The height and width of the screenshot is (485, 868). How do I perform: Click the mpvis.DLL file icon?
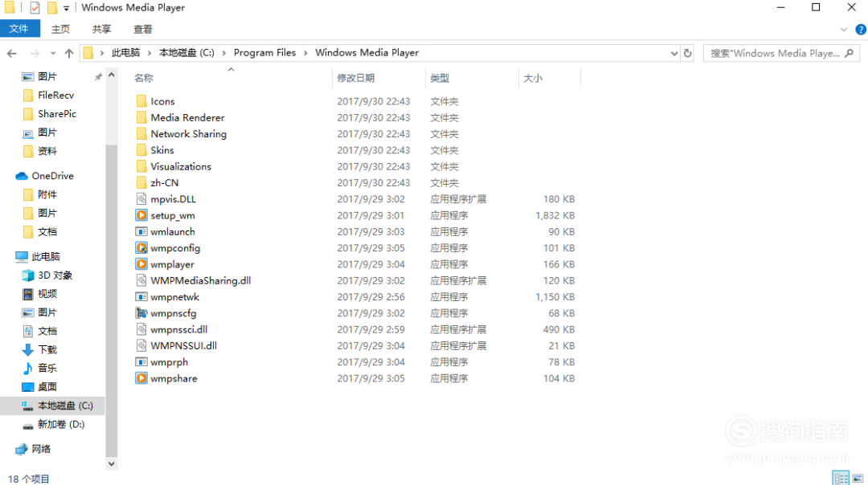coord(141,199)
